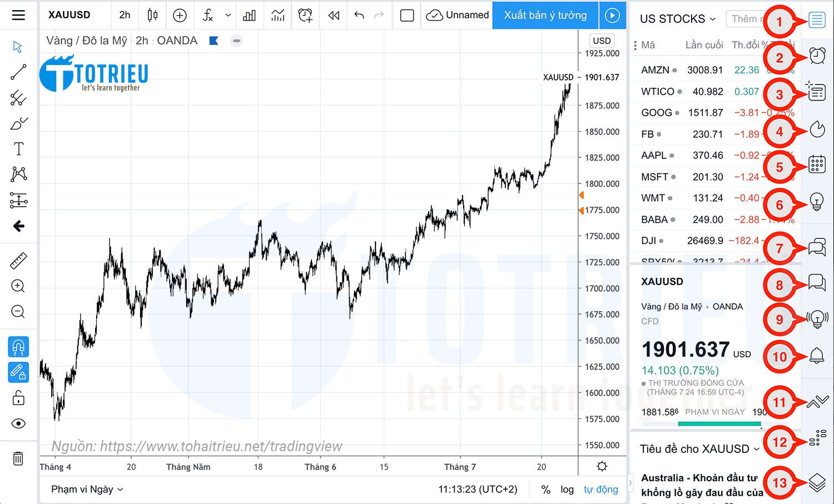Click the zoom in magnifier
Image resolution: width=834 pixels, height=504 pixels.
coord(18,286)
